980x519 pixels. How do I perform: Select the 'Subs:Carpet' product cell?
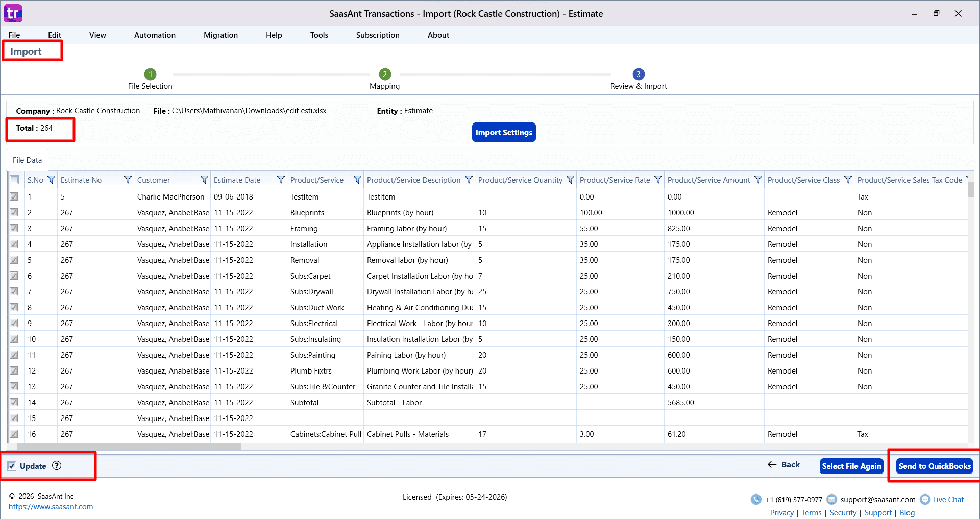[x=326, y=276]
